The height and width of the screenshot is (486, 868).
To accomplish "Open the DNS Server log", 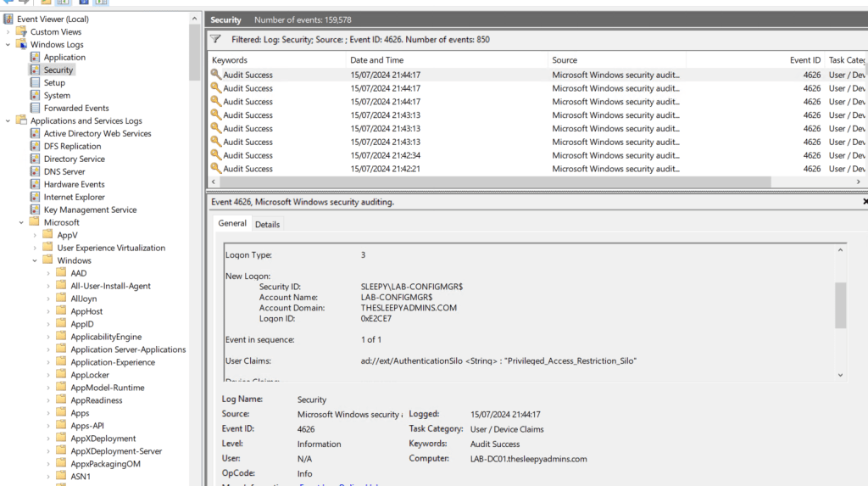I will tap(66, 171).
